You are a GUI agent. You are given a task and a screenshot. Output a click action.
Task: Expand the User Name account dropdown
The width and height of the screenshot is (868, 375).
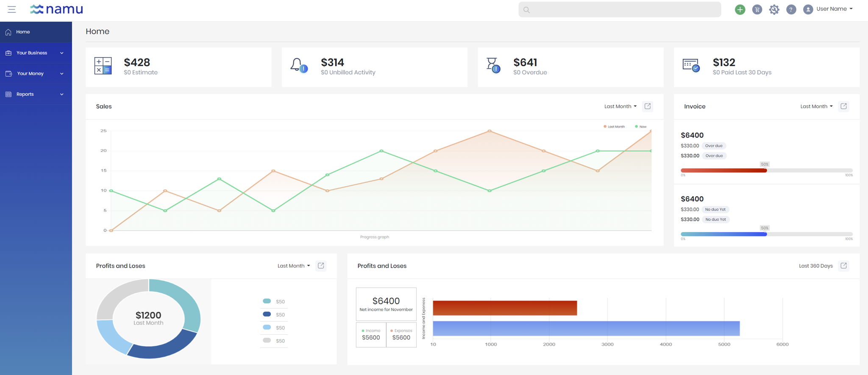[828, 9]
